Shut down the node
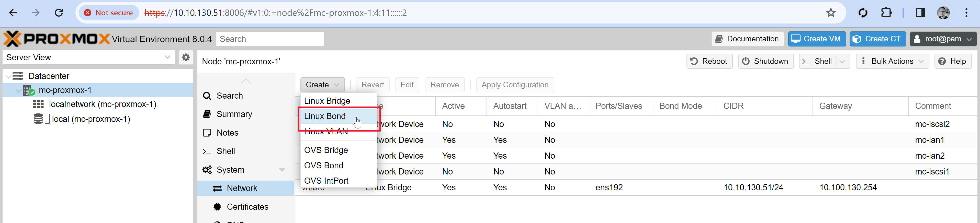 (766, 61)
